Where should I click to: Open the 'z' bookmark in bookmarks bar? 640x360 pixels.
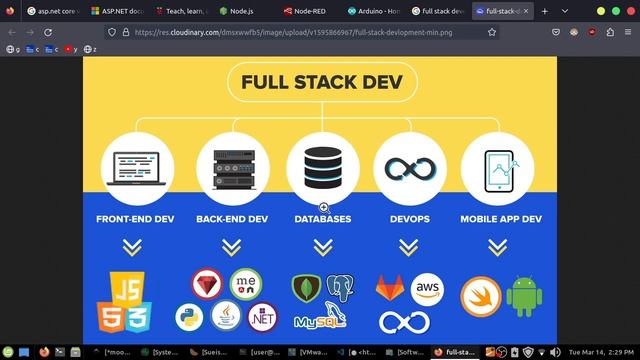pyautogui.click(x=90, y=49)
